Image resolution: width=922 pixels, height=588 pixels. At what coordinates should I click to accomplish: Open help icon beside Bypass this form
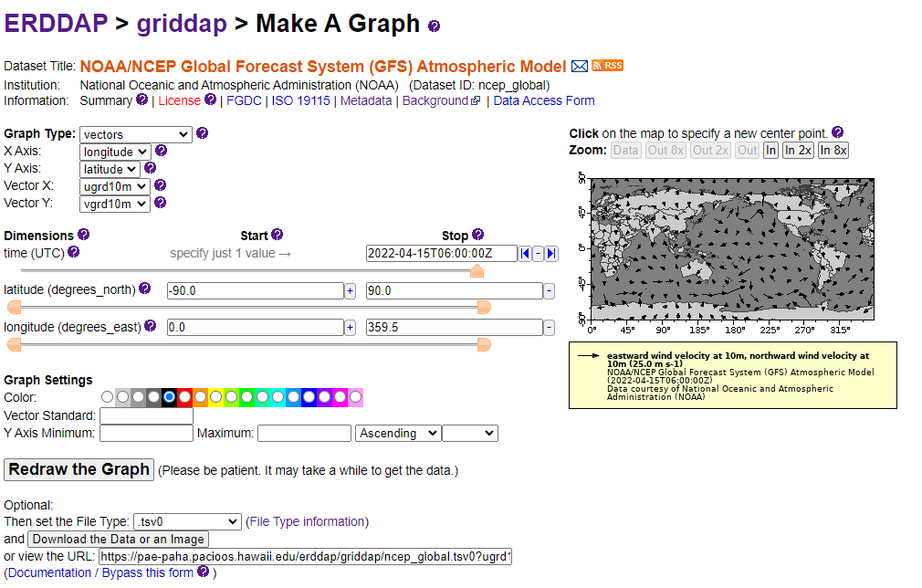pos(203,571)
